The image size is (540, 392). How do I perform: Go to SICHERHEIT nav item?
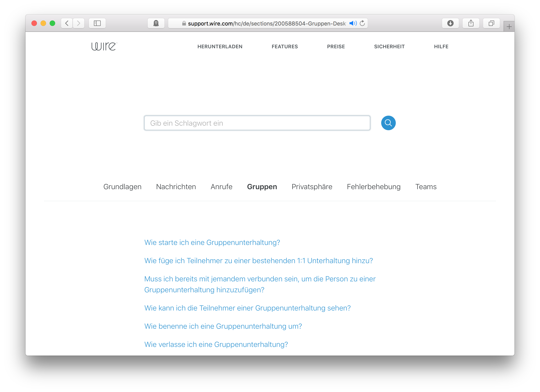[x=389, y=47]
